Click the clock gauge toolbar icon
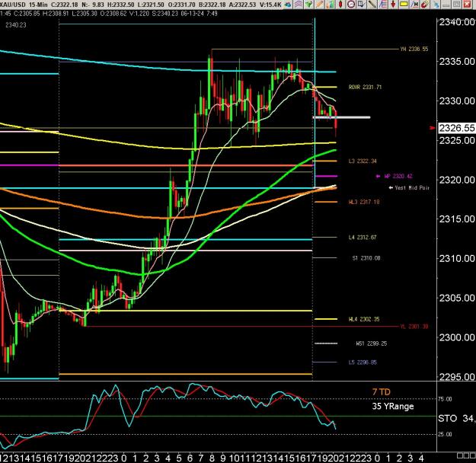Viewport: 476px width, 463px height. [x=351, y=5]
